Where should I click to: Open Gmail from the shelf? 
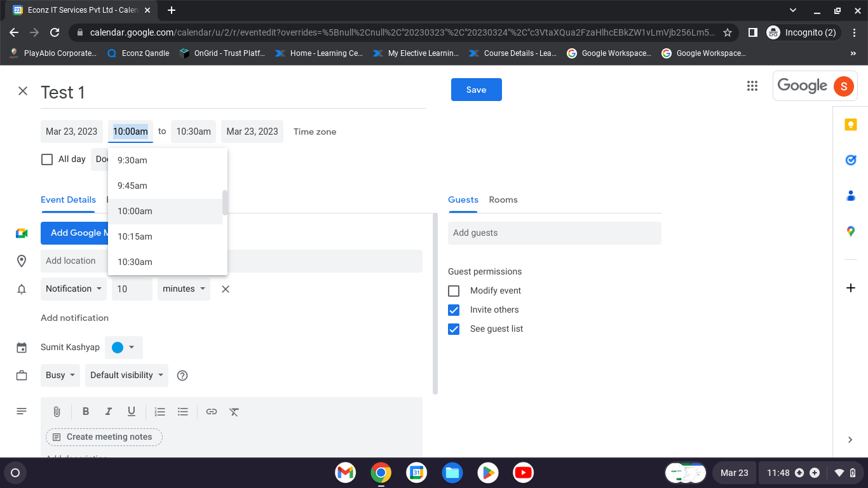point(346,473)
